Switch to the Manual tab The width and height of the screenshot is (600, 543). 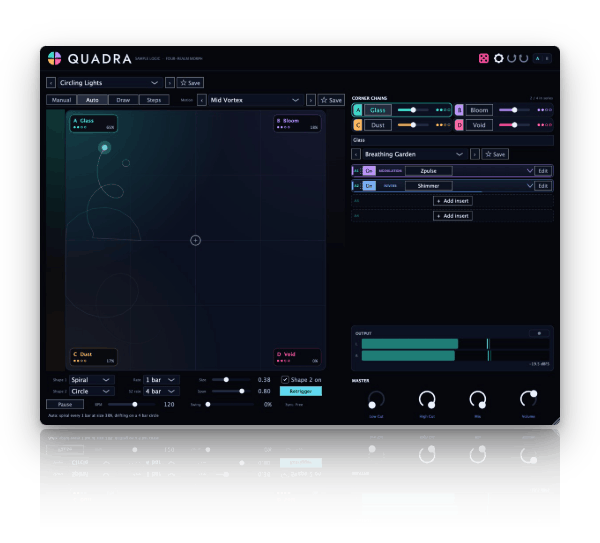click(61, 100)
